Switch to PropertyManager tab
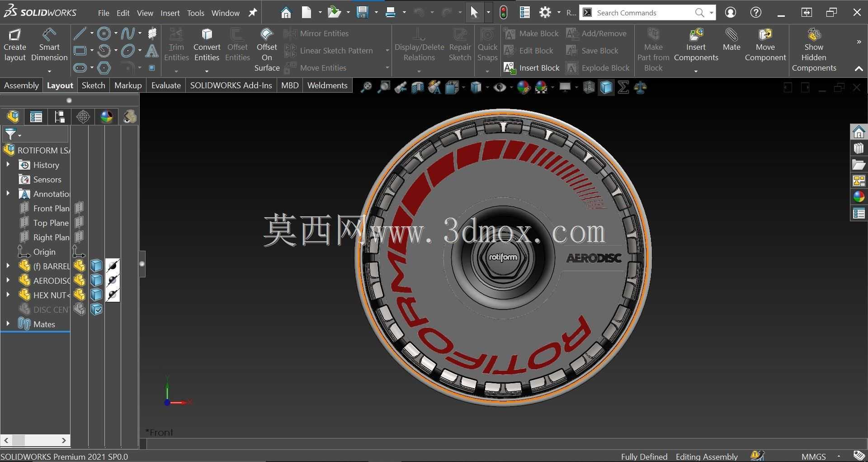Screen dimensions: 868x462 coord(36,117)
